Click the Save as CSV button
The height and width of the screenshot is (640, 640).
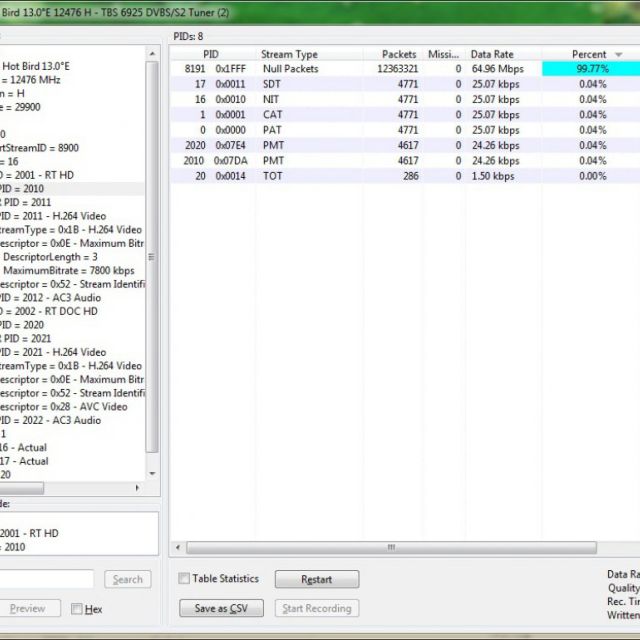(221, 608)
